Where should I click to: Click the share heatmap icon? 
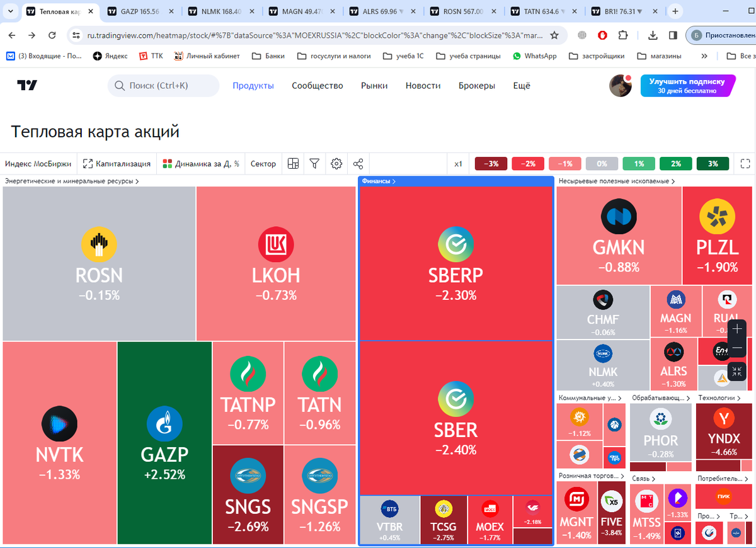click(358, 164)
